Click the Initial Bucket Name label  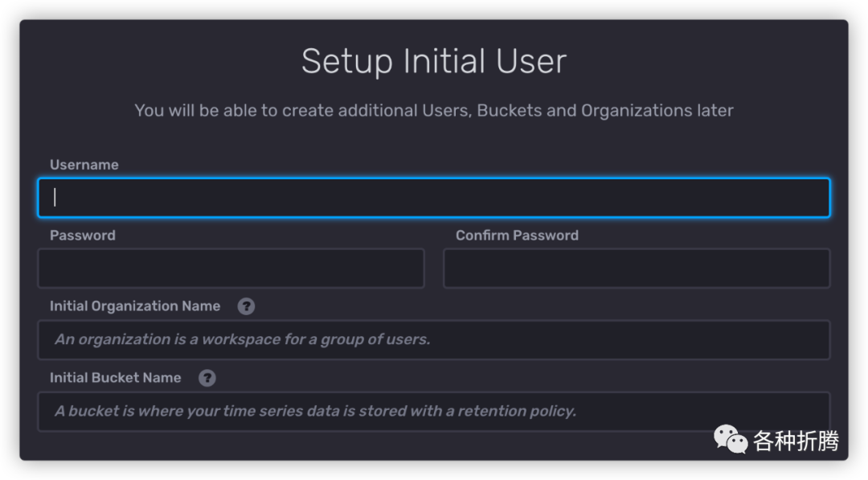click(116, 378)
